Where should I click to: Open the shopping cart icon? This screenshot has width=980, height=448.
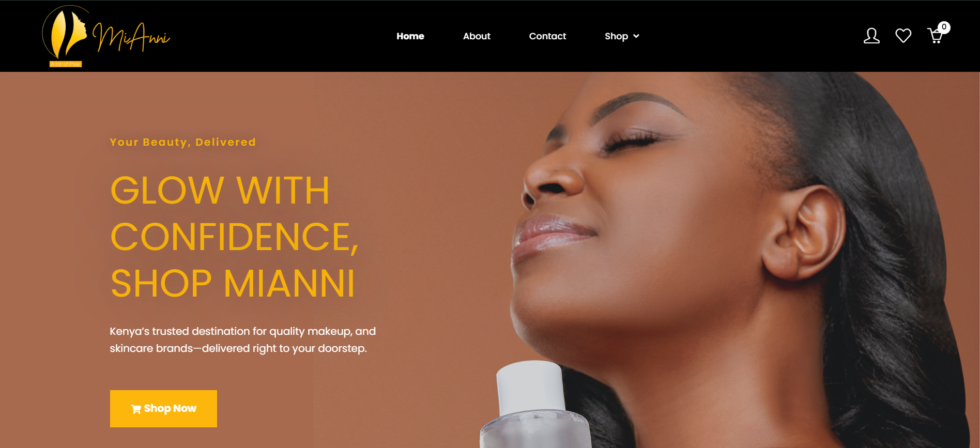coord(936,36)
